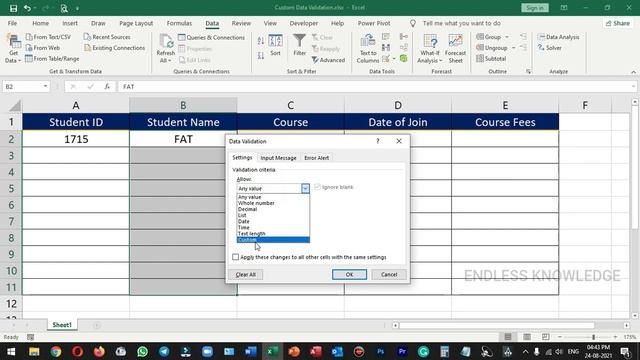Collapse the ribbon with the chevron
The height and width of the screenshot is (360, 640).
click(633, 72)
